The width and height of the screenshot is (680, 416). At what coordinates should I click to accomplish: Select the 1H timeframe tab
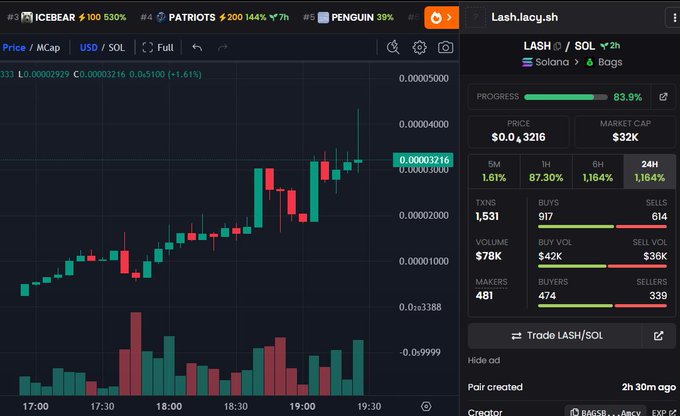(546, 171)
